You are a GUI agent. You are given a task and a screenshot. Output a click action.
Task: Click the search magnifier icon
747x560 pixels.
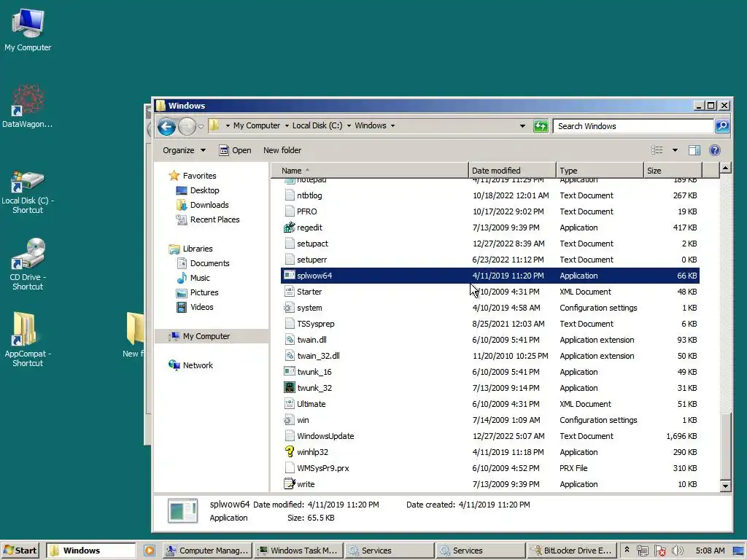click(721, 125)
